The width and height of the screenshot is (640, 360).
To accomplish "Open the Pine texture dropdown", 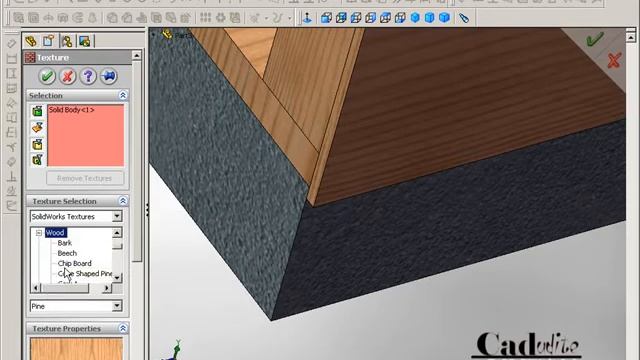I will (117, 306).
